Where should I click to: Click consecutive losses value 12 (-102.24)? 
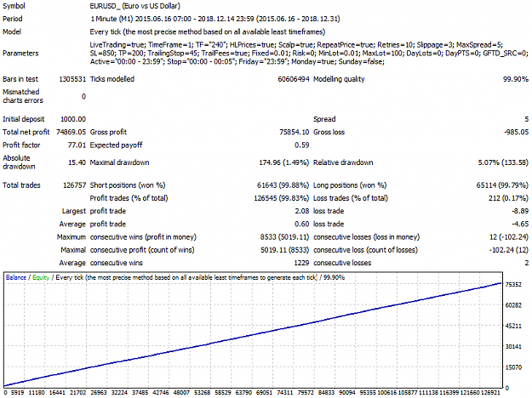click(x=509, y=237)
